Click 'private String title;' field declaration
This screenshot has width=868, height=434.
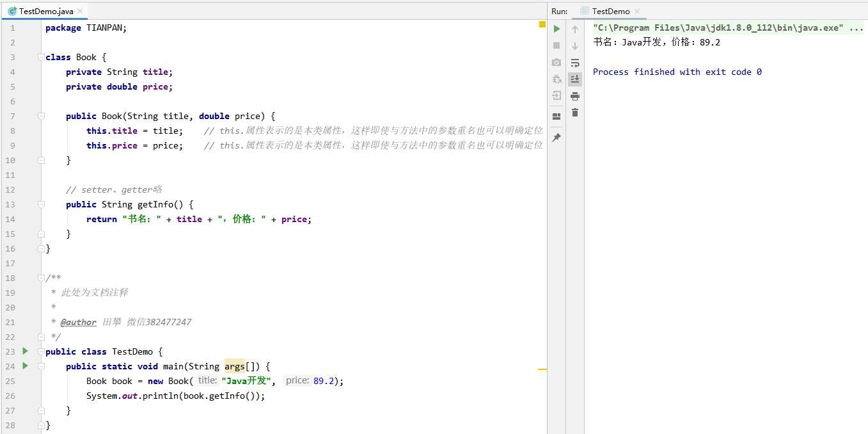pos(120,72)
